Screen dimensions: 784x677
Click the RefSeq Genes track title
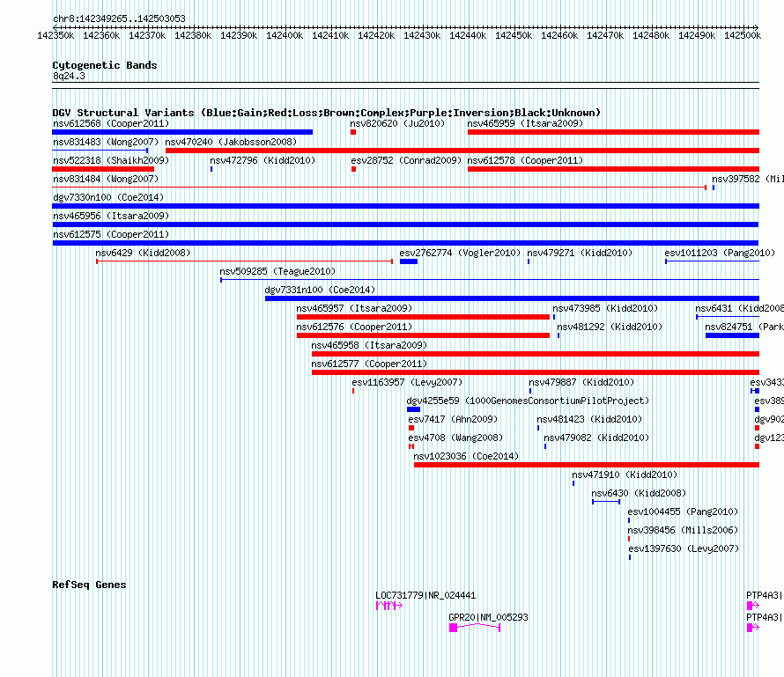tap(89, 585)
